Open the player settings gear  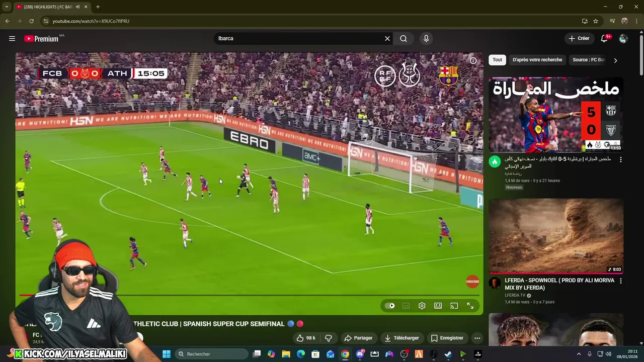click(422, 306)
